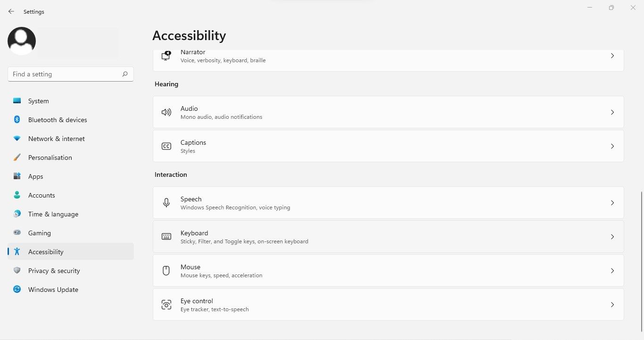Click the Personalisation paintbrush icon
This screenshot has width=644, height=340.
(17, 158)
